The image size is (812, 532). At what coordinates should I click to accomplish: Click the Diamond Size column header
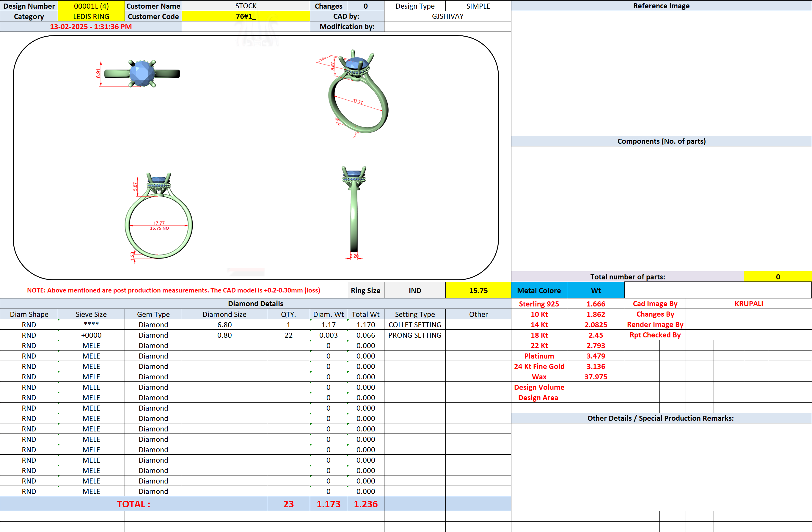[x=224, y=314]
